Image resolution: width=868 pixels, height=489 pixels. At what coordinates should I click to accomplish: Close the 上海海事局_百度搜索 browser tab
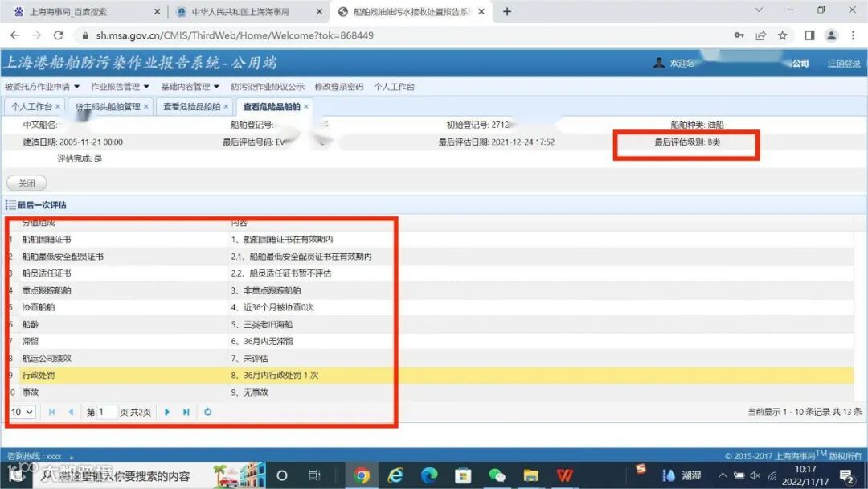pos(157,11)
